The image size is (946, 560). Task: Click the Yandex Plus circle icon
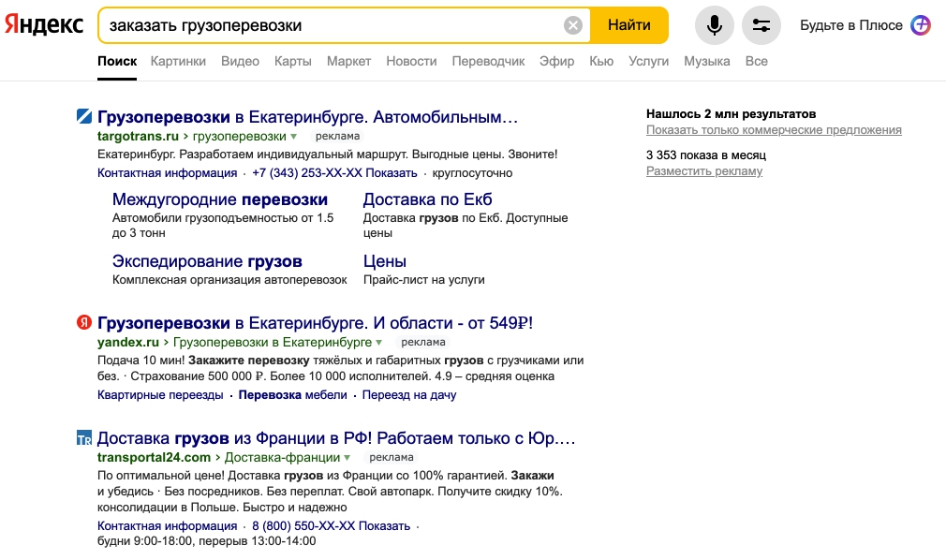pos(921,25)
